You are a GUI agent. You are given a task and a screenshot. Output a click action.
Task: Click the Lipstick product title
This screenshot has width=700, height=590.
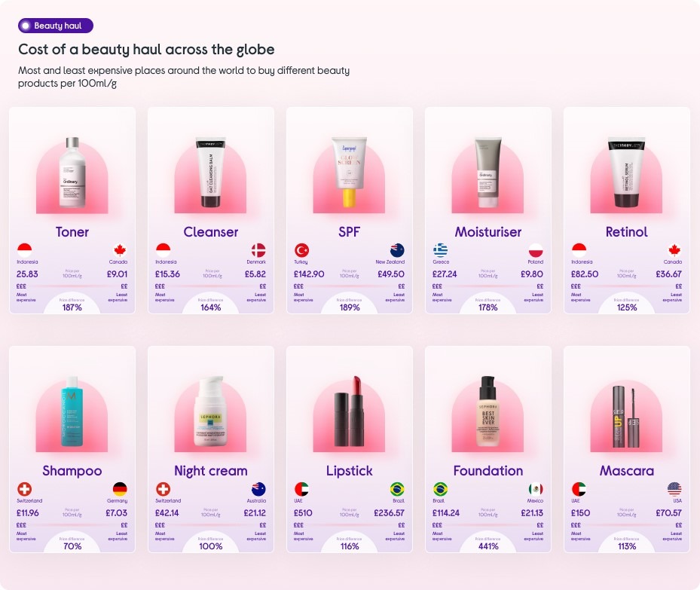[x=349, y=471]
